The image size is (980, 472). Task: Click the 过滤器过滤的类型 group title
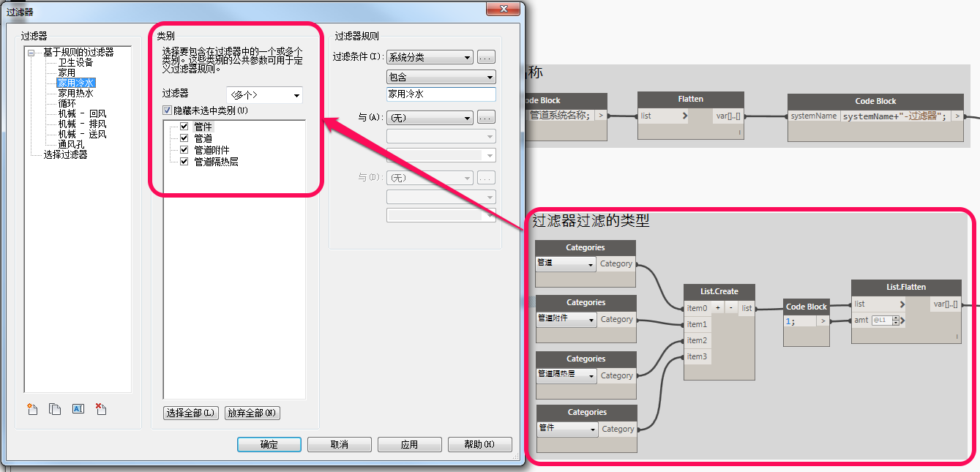tap(591, 220)
